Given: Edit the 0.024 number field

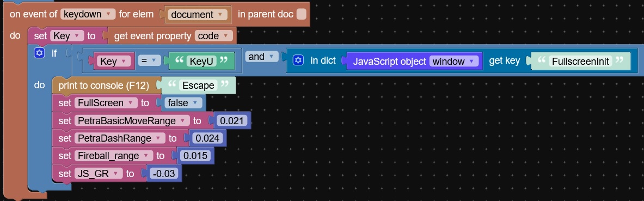Looking at the screenshot, I should click(208, 138).
